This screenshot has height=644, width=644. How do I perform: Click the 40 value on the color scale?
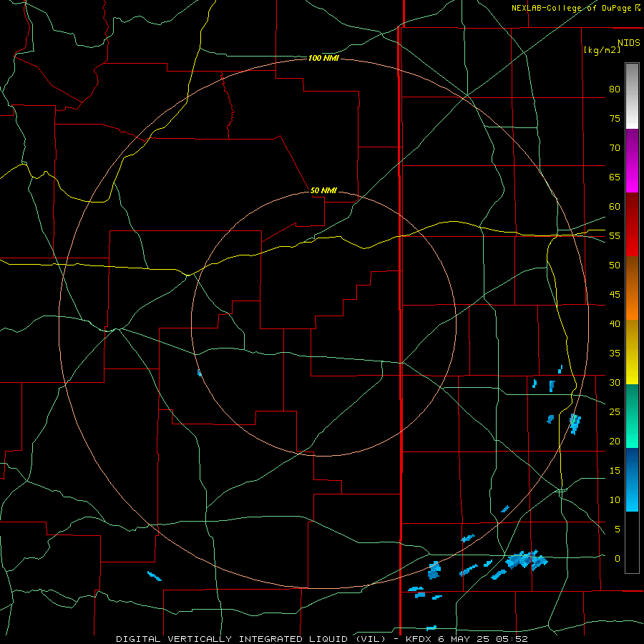(615, 323)
